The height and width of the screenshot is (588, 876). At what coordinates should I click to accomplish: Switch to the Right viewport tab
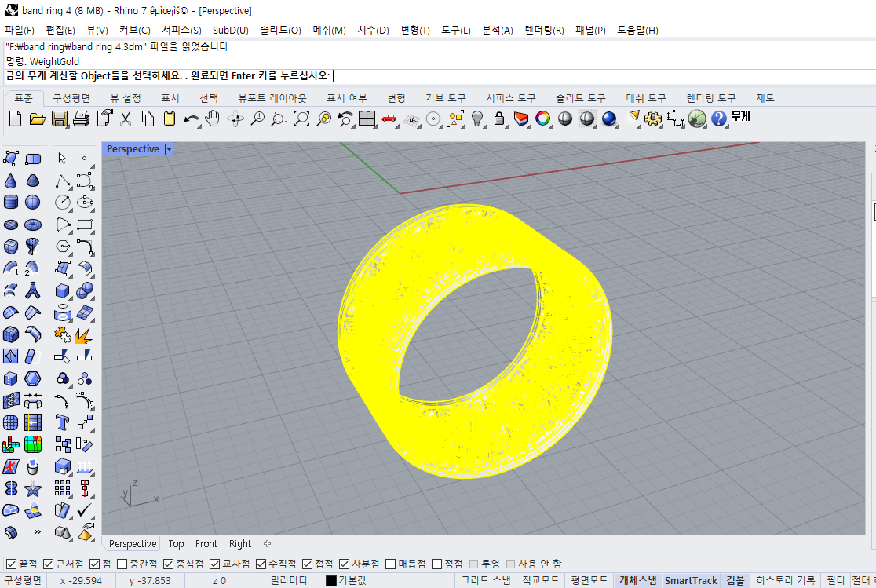[240, 544]
